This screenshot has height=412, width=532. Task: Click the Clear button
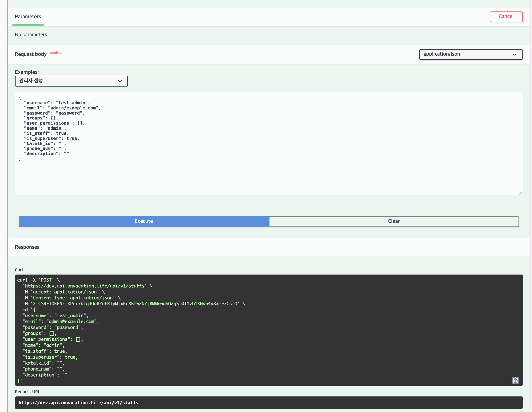pos(394,221)
